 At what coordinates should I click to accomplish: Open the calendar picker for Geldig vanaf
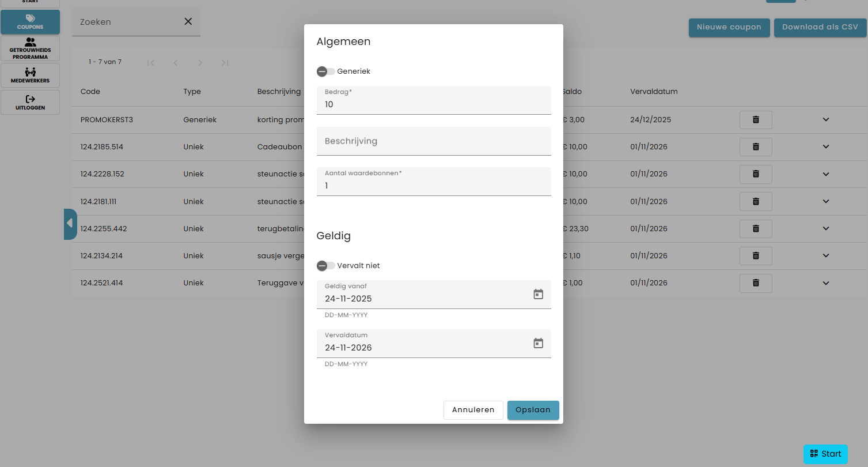point(538,294)
